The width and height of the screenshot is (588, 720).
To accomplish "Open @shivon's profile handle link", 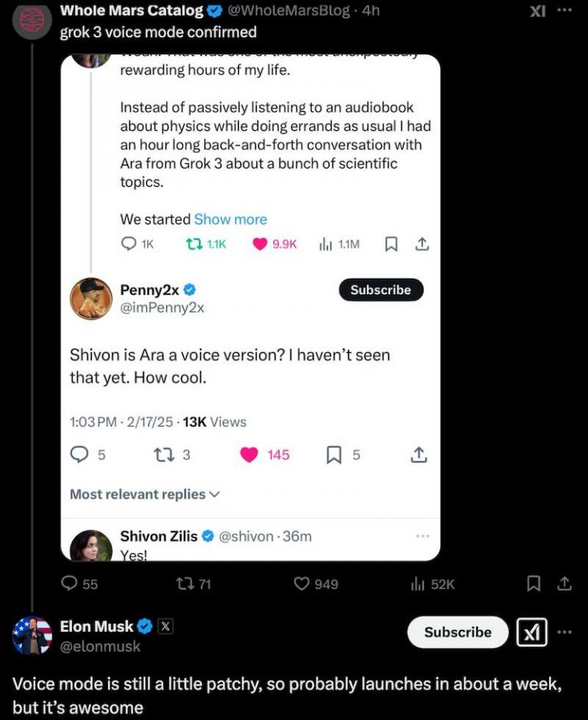I will pyautogui.click(x=243, y=536).
